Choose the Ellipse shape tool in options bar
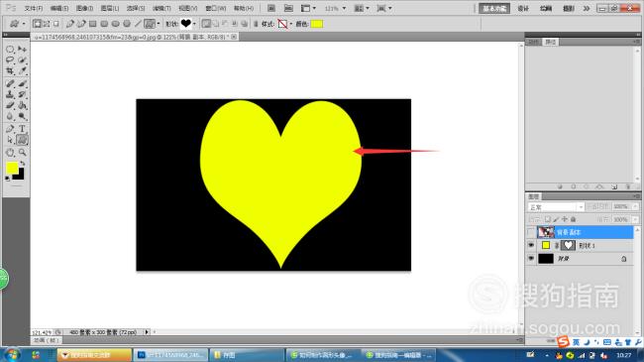This screenshot has height=362, width=644. coord(115,24)
